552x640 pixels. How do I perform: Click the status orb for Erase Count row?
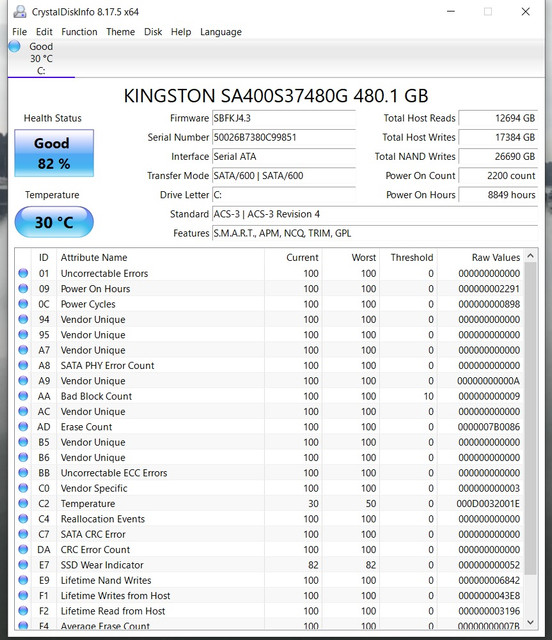point(23,427)
